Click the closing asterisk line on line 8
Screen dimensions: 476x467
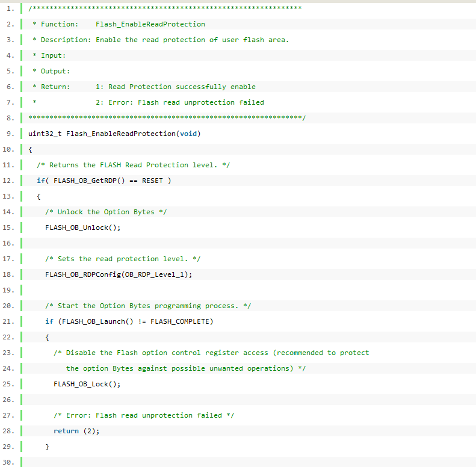coord(167,118)
